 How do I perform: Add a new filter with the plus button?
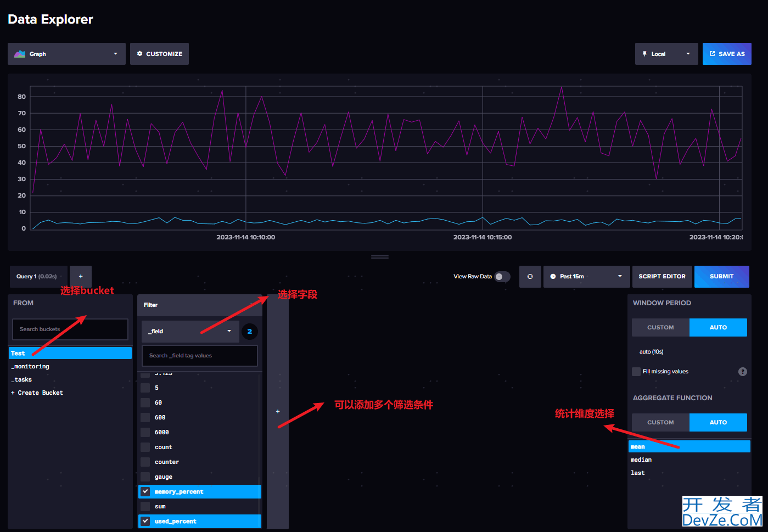pos(278,411)
